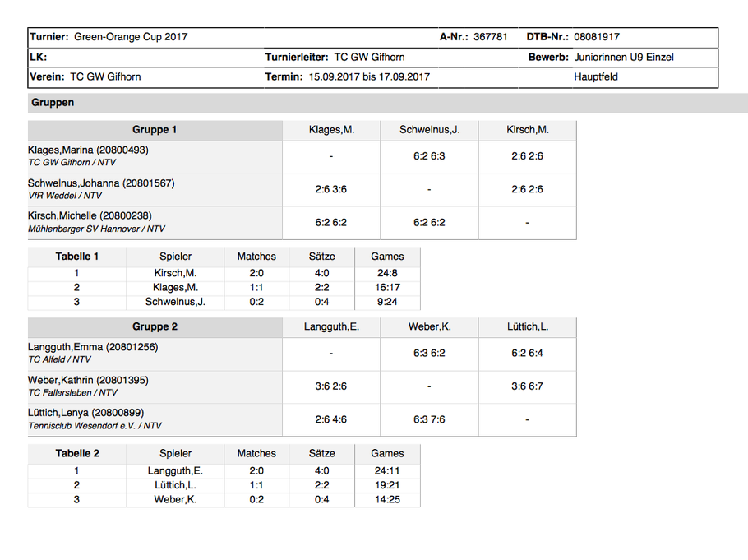Click the score '6:3 7:6' in Gruppe 2
The height and width of the screenshot is (560, 748).
click(x=429, y=419)
